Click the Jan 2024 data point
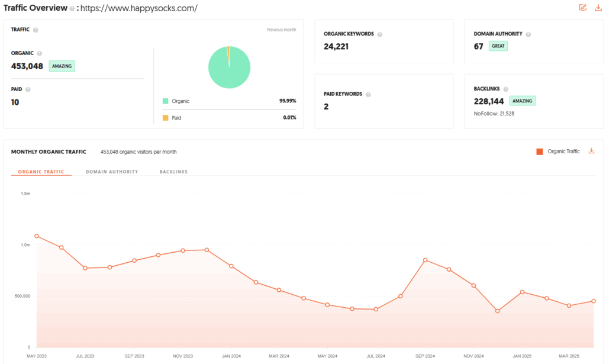This screenshot has height=364, width=606. [x=231, y=266]
